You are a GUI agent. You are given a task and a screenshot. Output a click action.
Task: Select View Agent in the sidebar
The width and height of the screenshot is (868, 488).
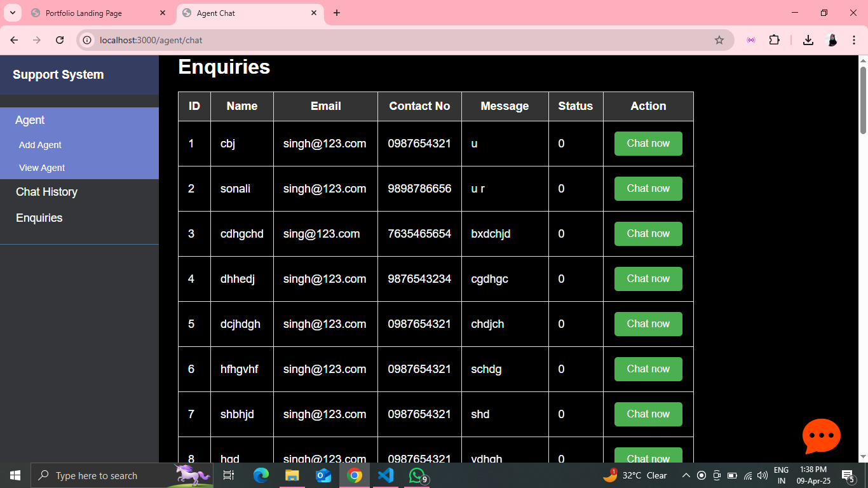click(x=42, y=168)
